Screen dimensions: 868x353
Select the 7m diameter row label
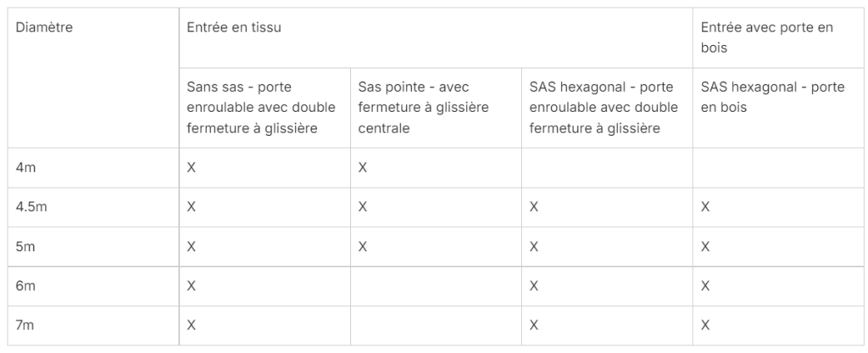coord(26,326)
